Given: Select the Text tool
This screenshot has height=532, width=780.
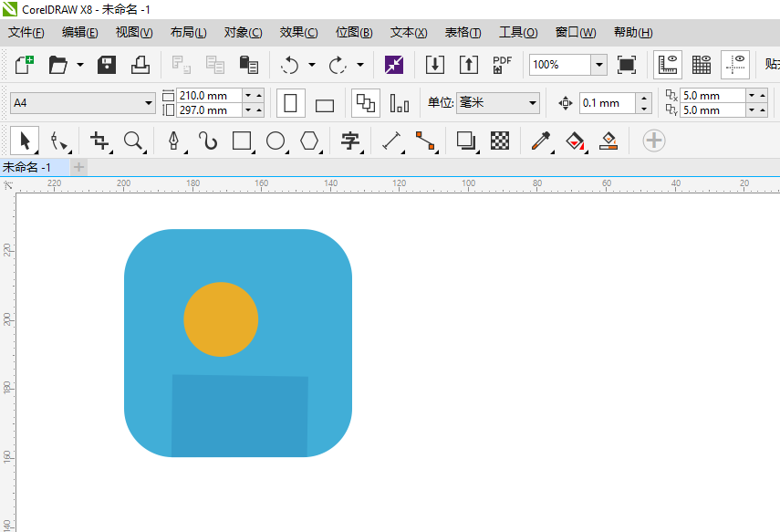Looking at the screenshot, I should click(x=350, y=141).
